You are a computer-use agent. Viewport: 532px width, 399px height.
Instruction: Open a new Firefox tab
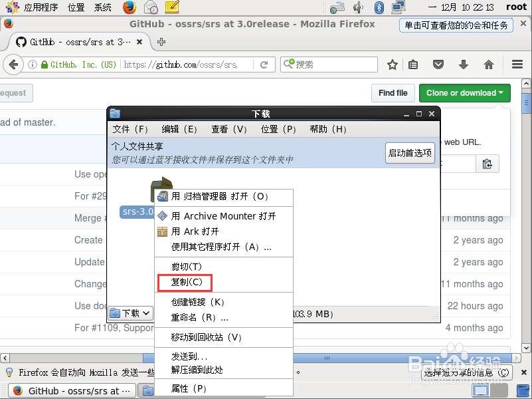pos(161,42)
